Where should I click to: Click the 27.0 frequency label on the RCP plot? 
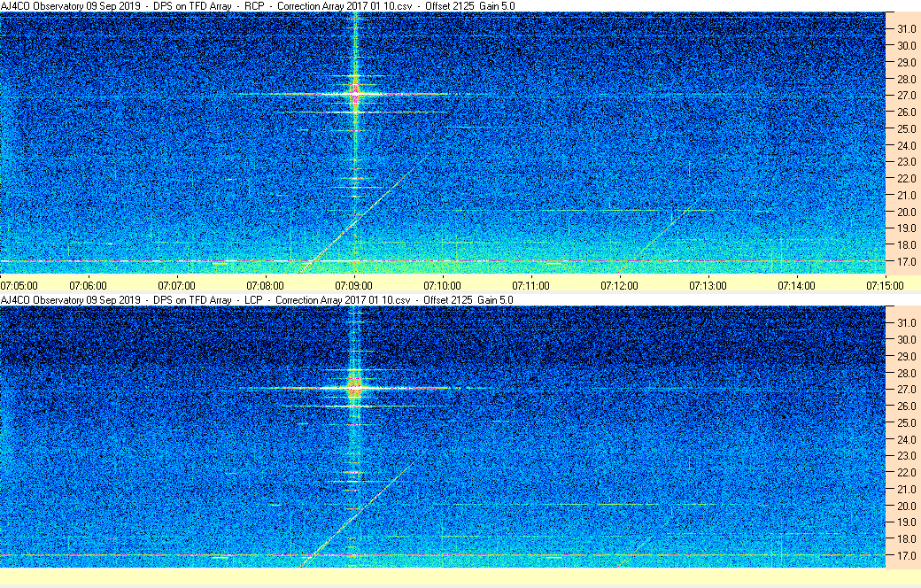click(906, 95)
